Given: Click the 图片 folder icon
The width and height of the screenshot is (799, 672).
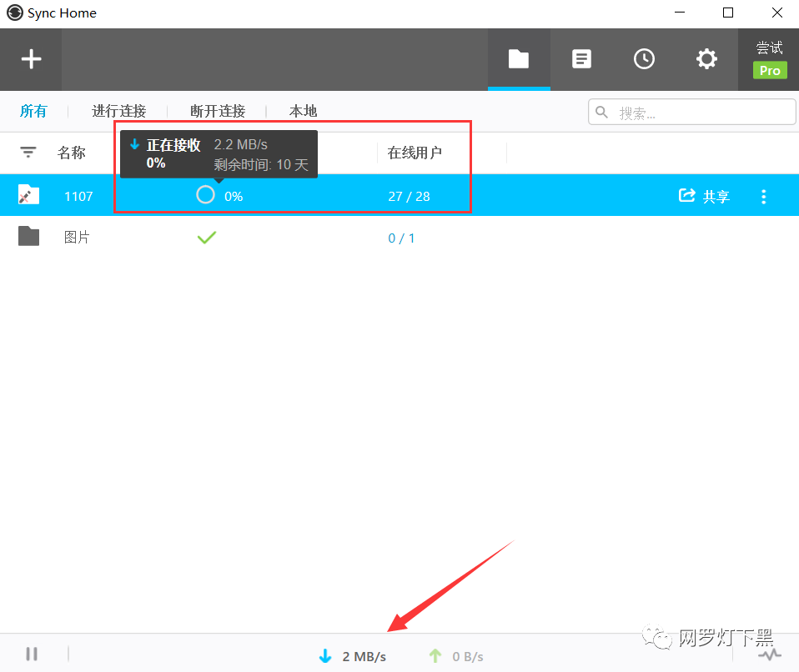Looking at the screenshot, I should (28, 237).
